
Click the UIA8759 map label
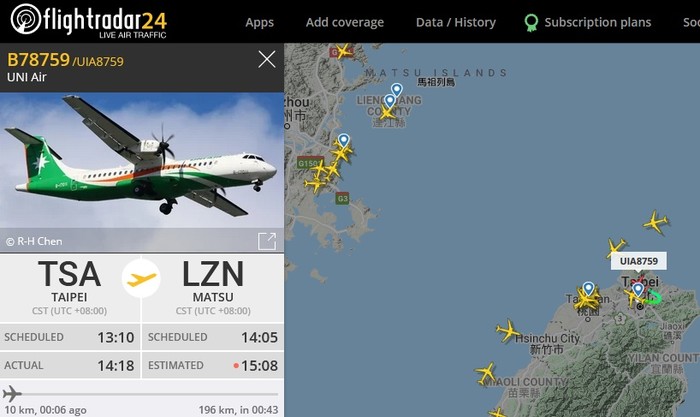(639, 261)
